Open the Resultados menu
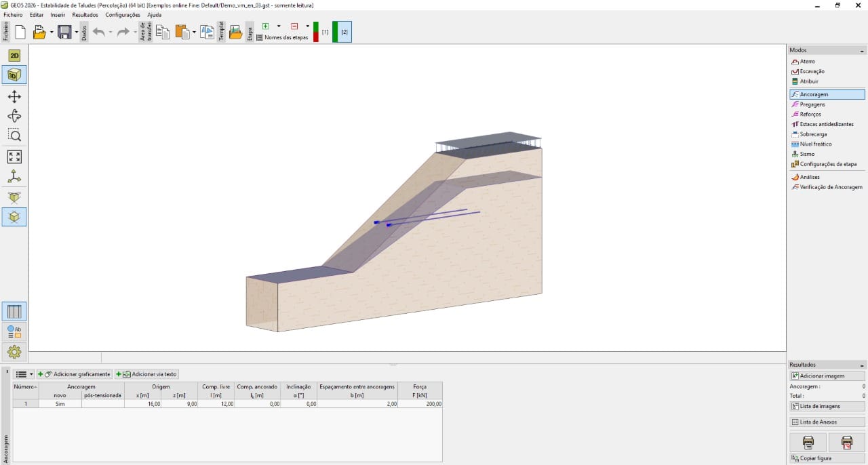The width and height of the screenshot is (868, 465). click(x=84, y=14)
